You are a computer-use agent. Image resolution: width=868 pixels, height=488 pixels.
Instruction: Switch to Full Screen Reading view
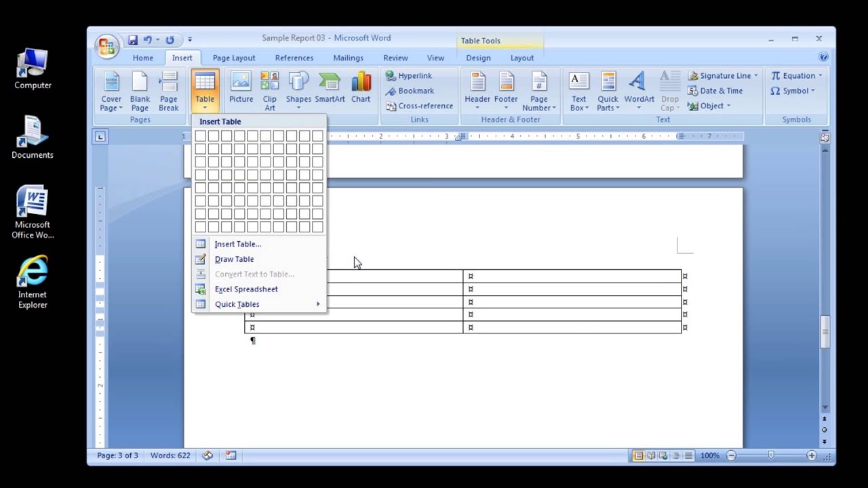tap(651, 455)
